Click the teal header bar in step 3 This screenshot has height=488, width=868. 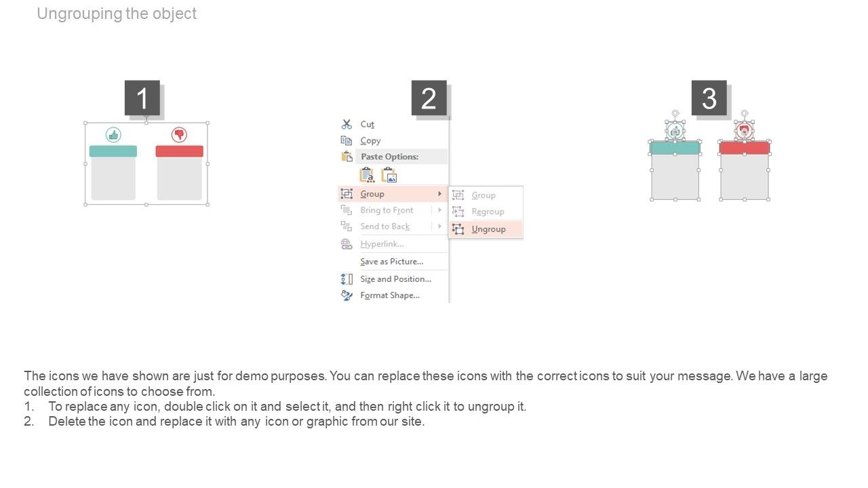(675, 148)
